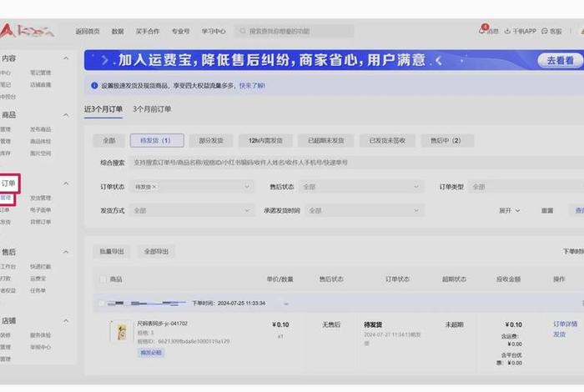Open the 发货方式 dropdown
This screenshot has height=392, width=584.
point(192,211)
